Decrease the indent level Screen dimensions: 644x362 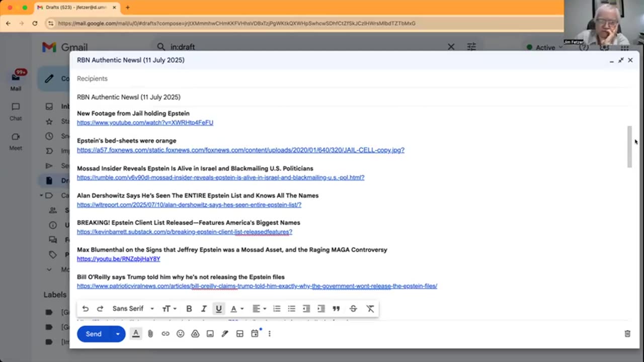click(x=306, y=309)
